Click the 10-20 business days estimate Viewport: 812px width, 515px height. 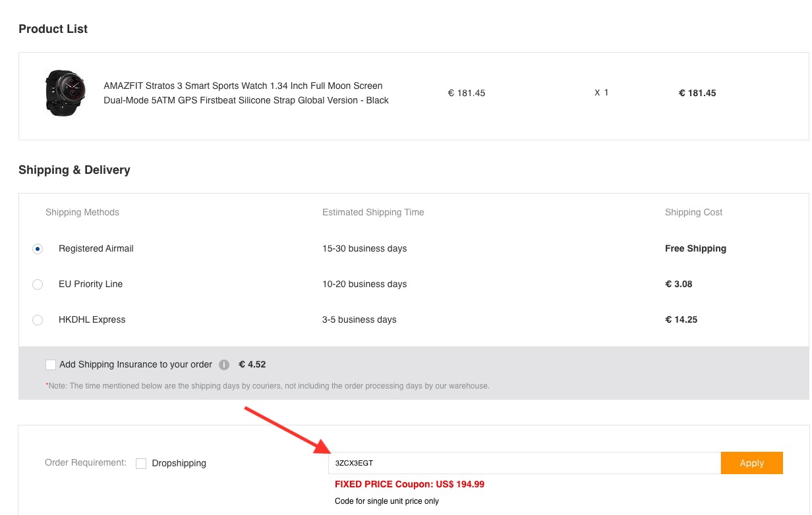tap(364, 284)
